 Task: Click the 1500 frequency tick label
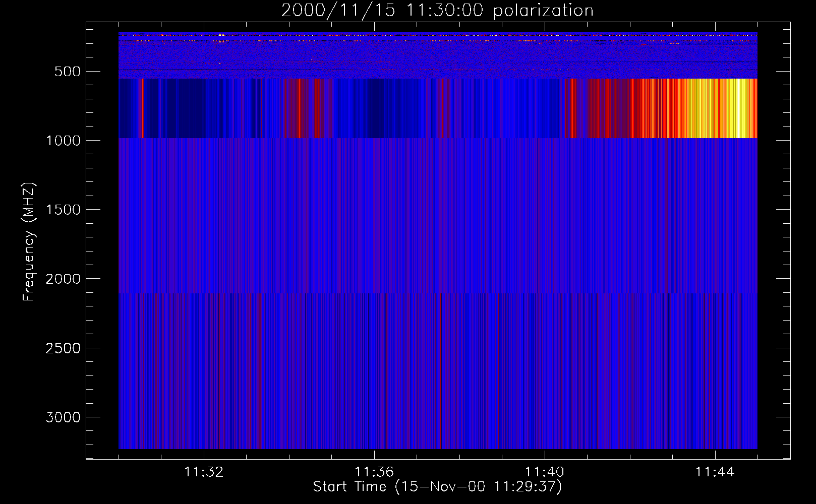pos(64,210)
